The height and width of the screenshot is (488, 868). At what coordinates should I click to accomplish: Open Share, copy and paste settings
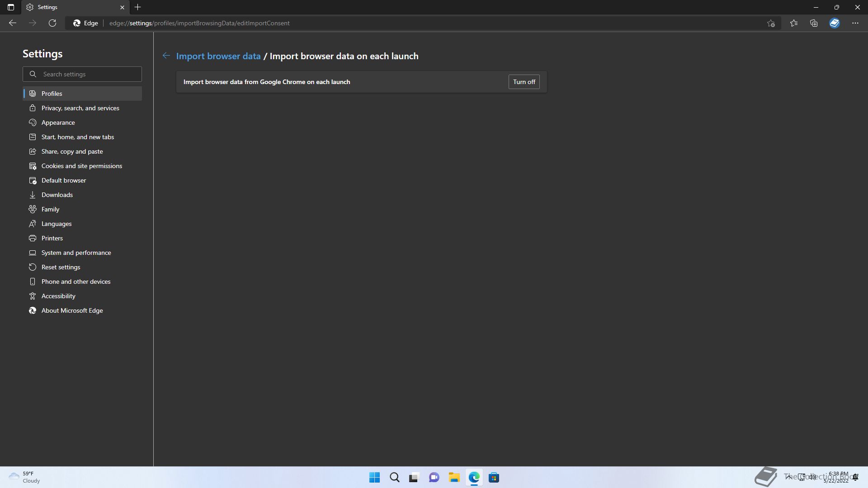[x=82, y=151]
